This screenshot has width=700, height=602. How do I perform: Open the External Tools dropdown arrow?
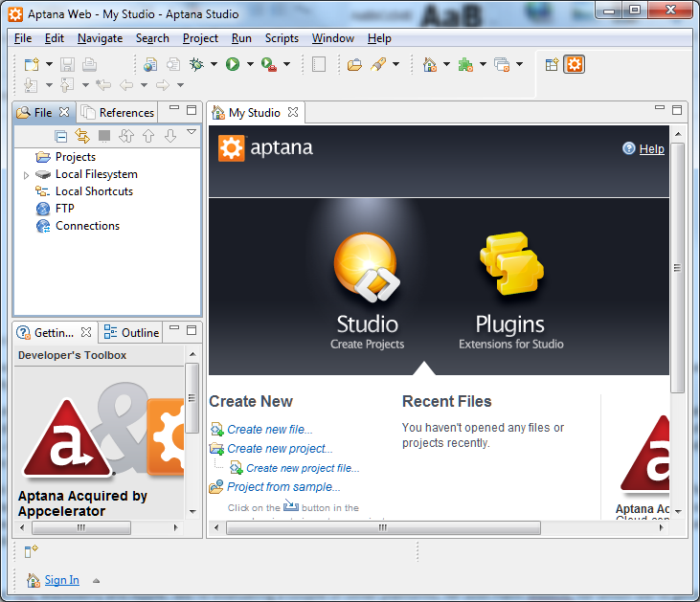point(286,64)
